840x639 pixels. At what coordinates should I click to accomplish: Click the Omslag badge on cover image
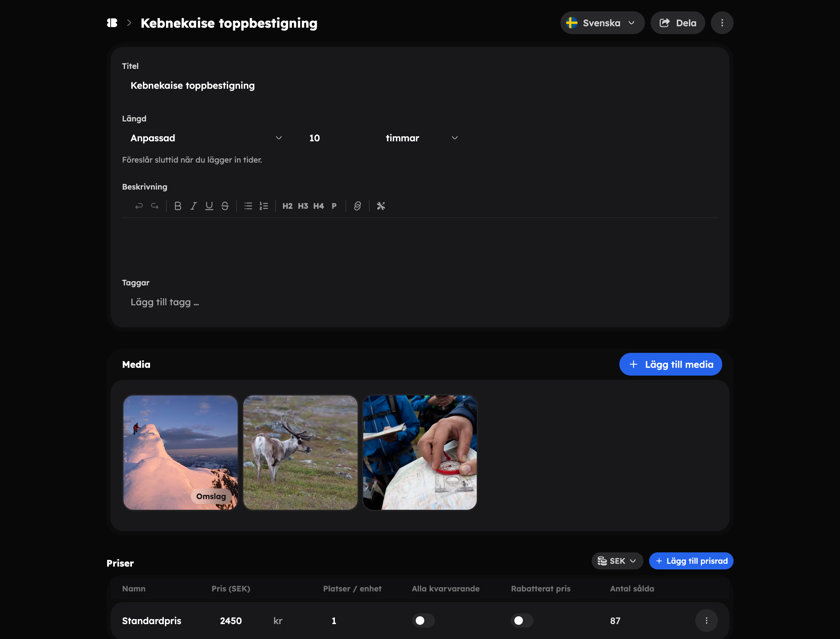point(211,496)
